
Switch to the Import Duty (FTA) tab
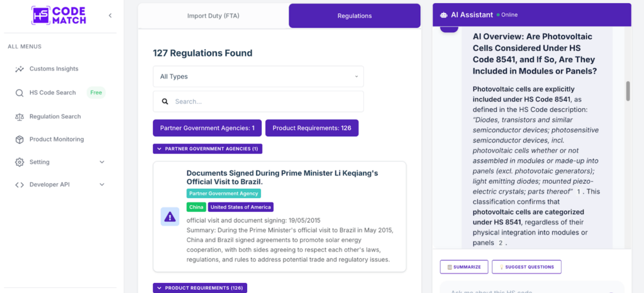[213, 16]
